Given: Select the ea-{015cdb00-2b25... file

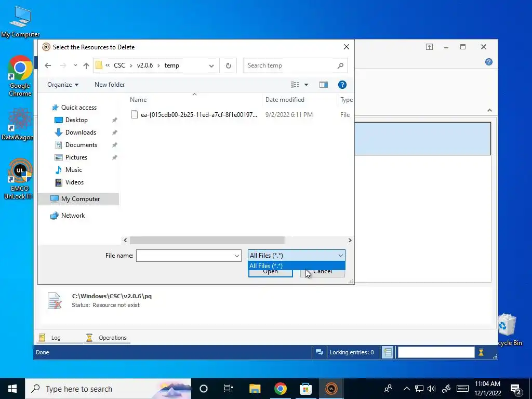Looking at the screenshot, I should (198, 115).
